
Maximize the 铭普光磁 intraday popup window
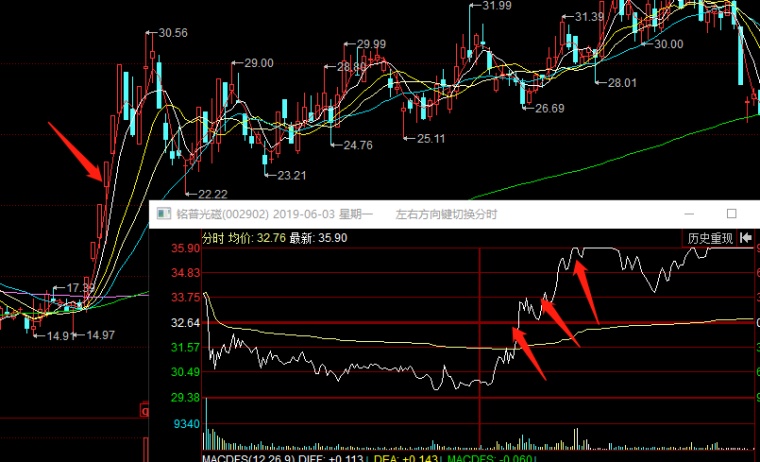pos(731,214)
